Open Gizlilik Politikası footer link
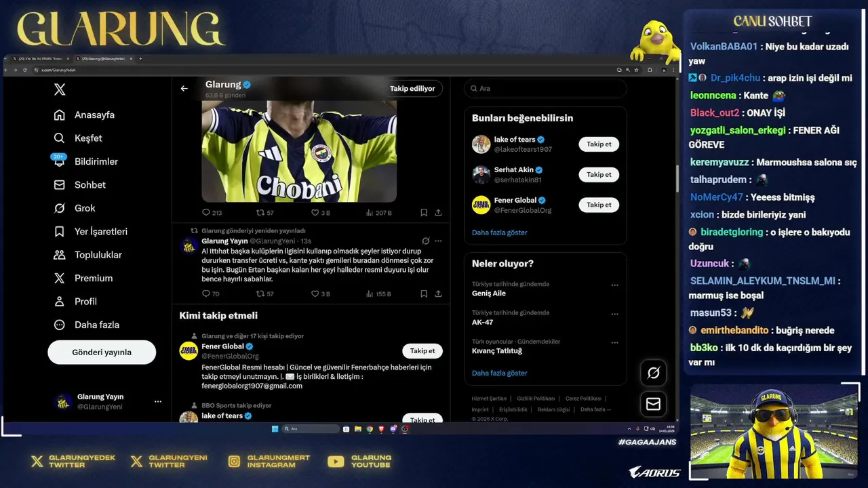 (536, 399)
